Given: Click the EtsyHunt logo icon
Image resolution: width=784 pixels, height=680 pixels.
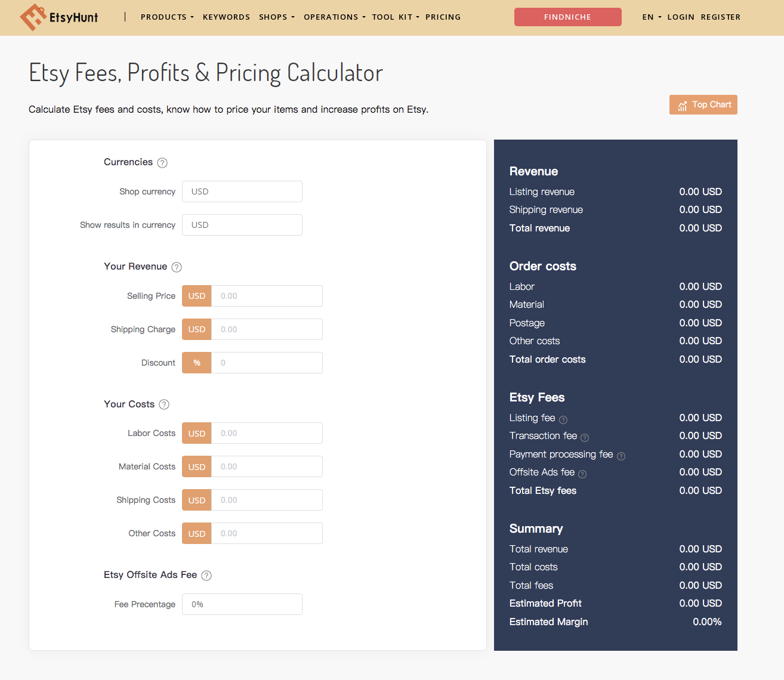Looking at the screenshot, I should (33, 17).
